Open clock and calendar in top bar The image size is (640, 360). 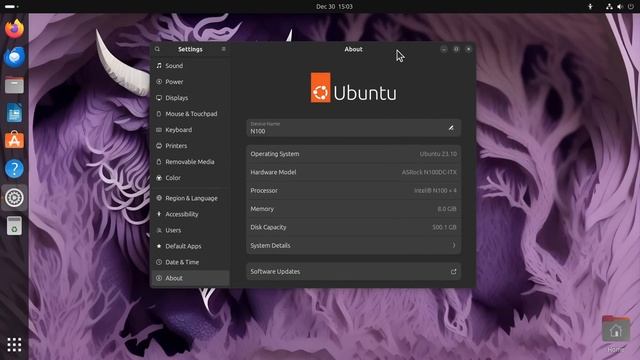click(334, 7)
